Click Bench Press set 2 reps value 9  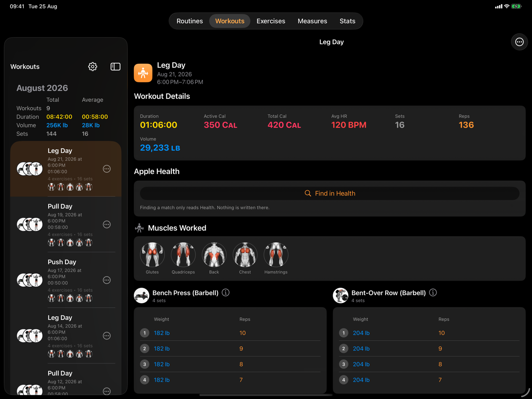tap(241, 349)
